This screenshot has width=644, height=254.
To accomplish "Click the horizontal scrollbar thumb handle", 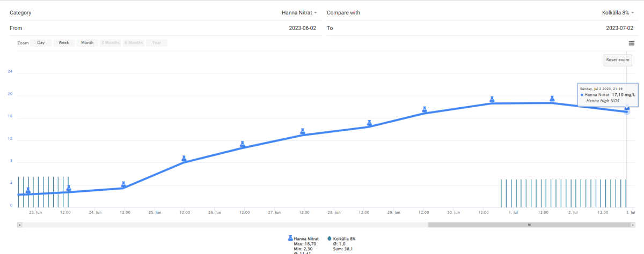I will tap(529, 225).
